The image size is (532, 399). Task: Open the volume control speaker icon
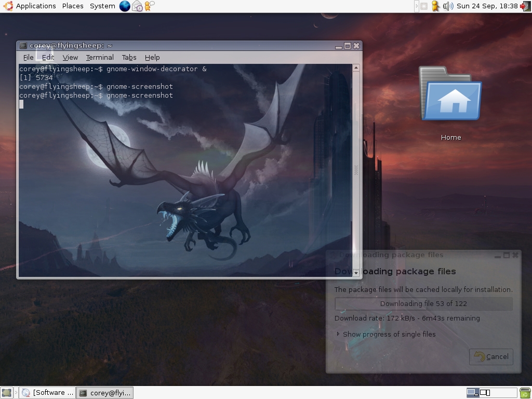click(x=448, y=6)
